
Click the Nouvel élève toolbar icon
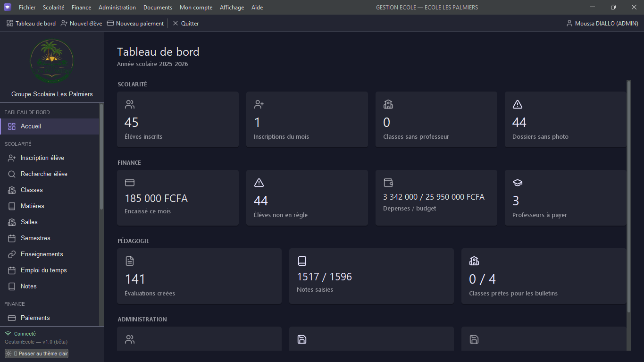[64, 23]
